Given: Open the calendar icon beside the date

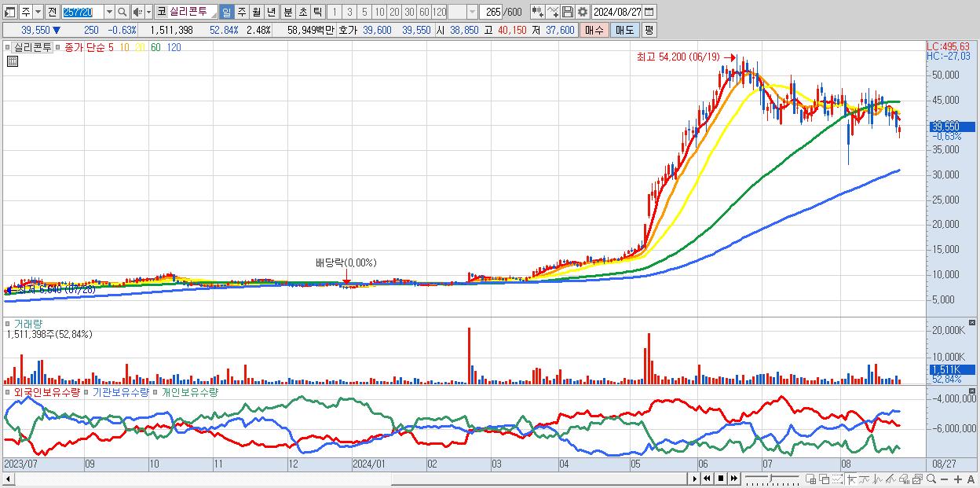Looking at the screenshot, I should pyautogui.click(x=651, y=12).
